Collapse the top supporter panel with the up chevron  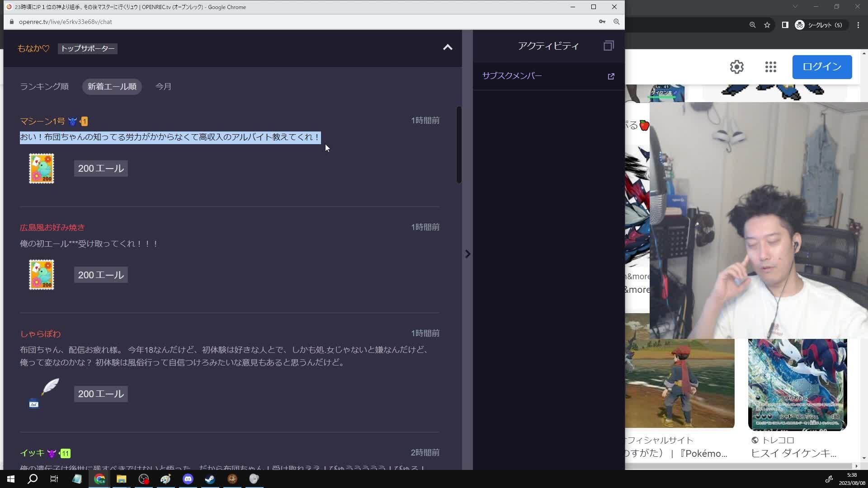(448, 47)
